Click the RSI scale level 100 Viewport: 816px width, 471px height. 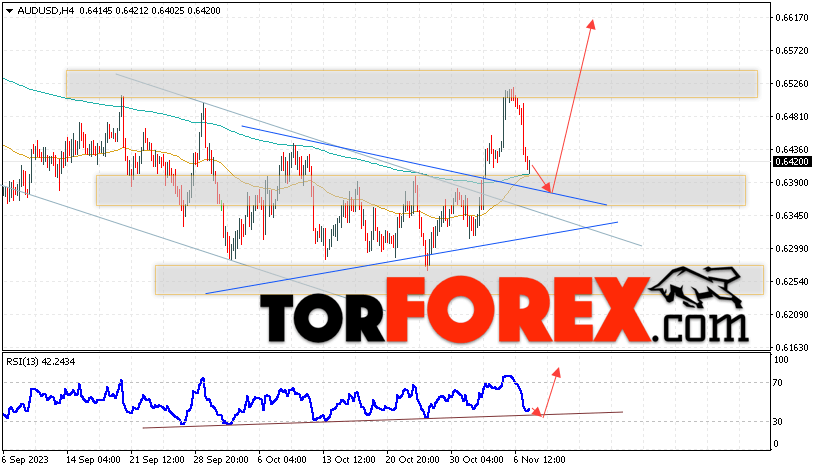[781, 360]
